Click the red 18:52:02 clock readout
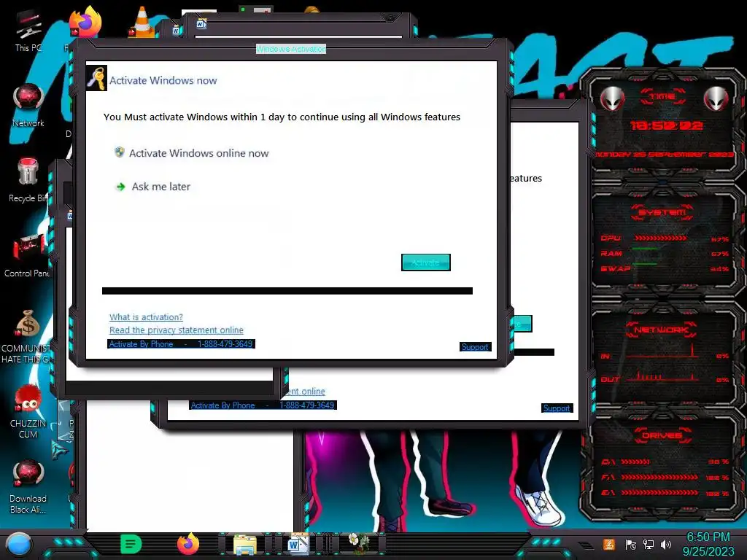 (666, 125)
